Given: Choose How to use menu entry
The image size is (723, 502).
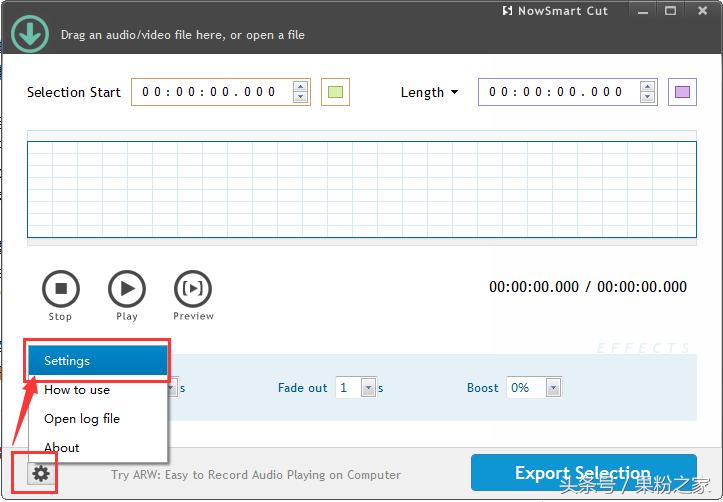Looking at the screenshot, I should coord(98,390).
